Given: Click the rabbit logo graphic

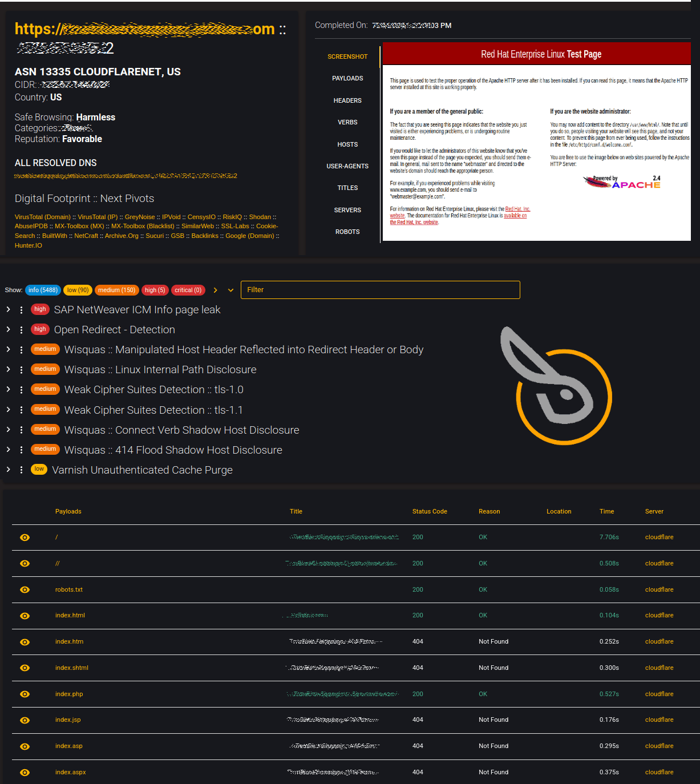Looking at the screenshot, I should [556, 386].
